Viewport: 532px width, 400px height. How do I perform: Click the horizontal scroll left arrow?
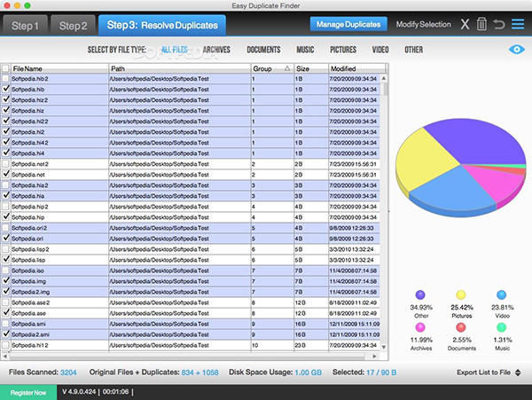click(x=4, y=357)
